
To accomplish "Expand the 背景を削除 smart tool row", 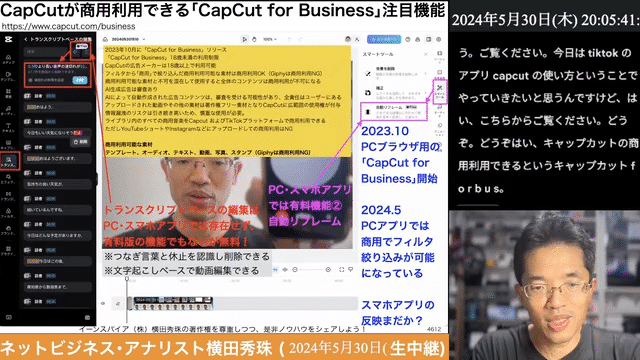I will (395, 73).
